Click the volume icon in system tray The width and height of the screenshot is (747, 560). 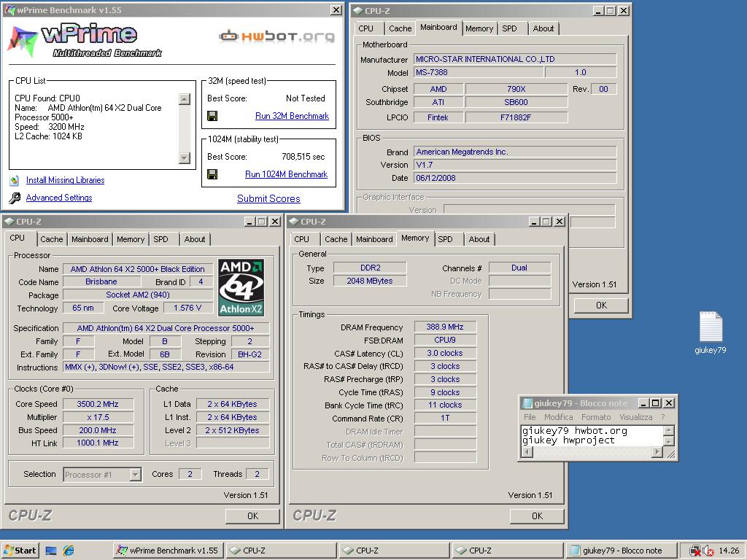707,551
